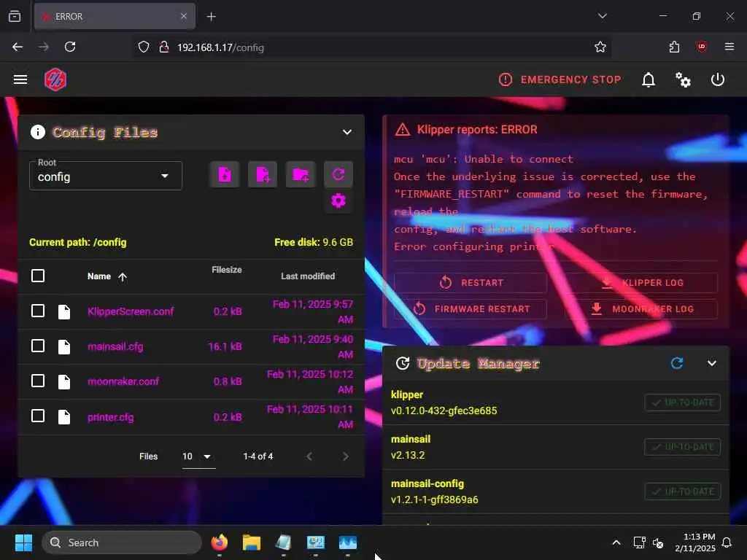Image resolution: width=747 pixels, height=560 pixels.
Task: Open the taskbar clock showing 1:13 PM
Action: tap(694, 542)
